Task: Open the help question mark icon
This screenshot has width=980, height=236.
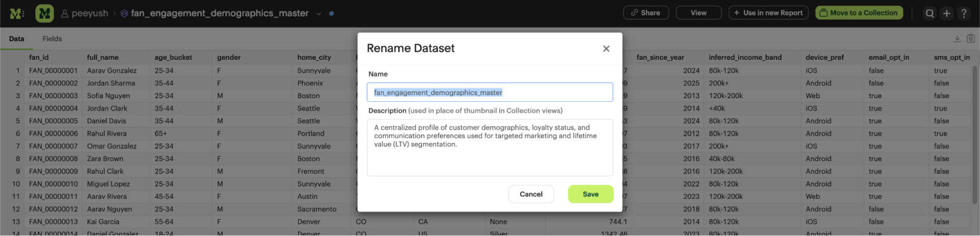Action: (x=964, y=13)
